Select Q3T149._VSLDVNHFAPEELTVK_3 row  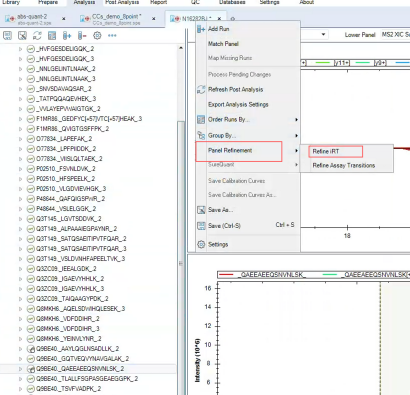tap(81, 259)
